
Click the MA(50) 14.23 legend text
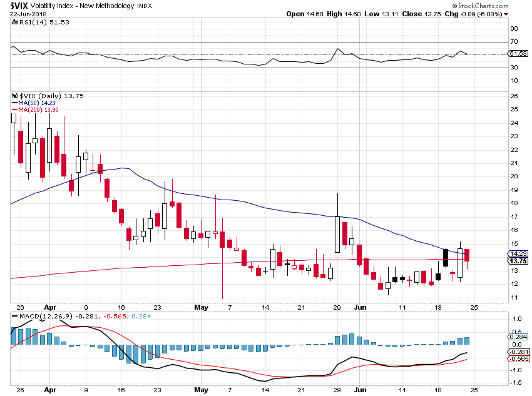click(37, 103)
